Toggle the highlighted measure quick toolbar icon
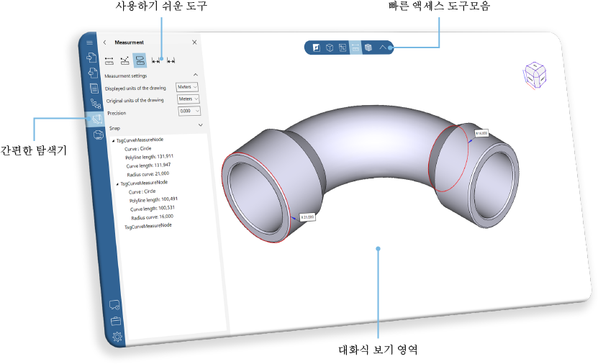Viewport: 598px width, 364px height. tap(355, 47)
